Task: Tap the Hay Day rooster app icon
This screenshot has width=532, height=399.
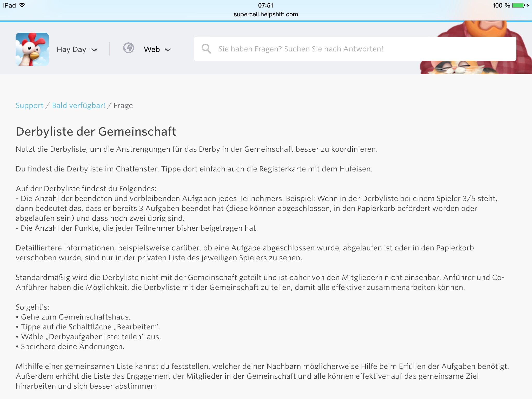Action: pyautogui.click(x=32, y=49)
